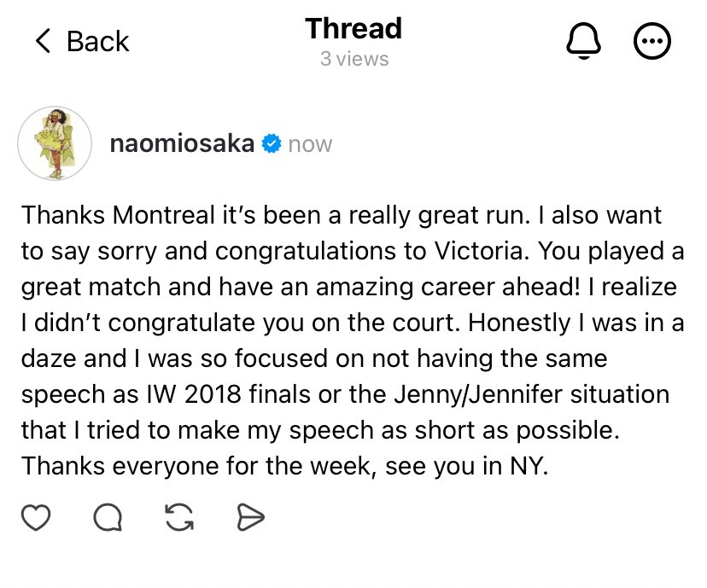Viewport: 707px width, 588px height.
Task: Repost this thread using the arrows icon
Action: [x=179, y=517]
